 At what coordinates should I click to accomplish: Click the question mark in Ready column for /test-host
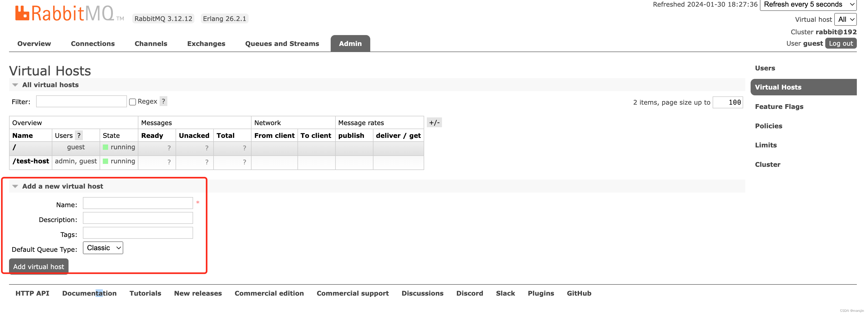(168, 162)
